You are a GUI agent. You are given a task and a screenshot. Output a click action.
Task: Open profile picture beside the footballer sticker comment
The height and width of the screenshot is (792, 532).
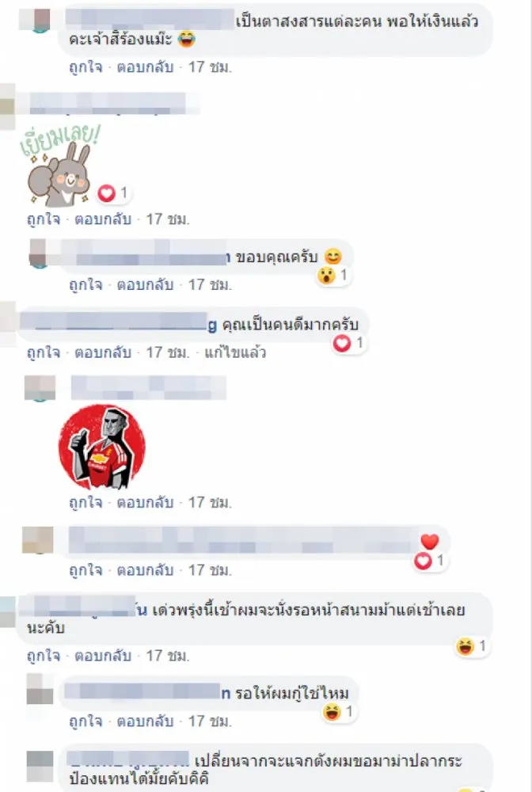point(40,388)
